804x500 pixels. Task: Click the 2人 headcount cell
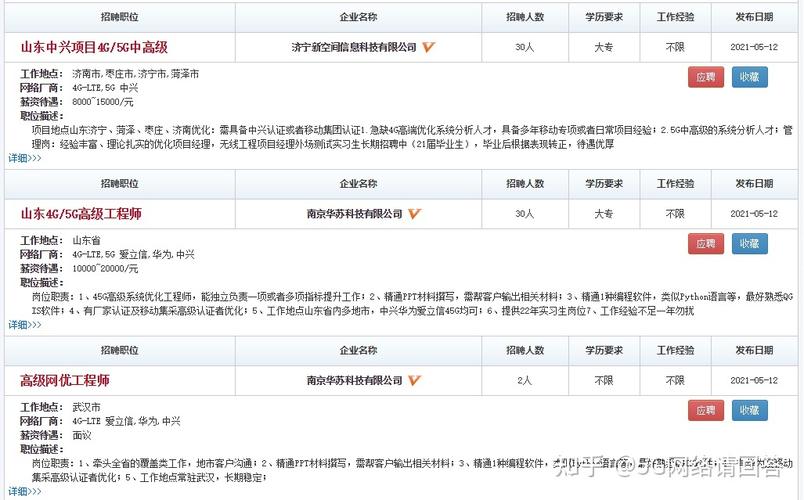click(525, 381)
